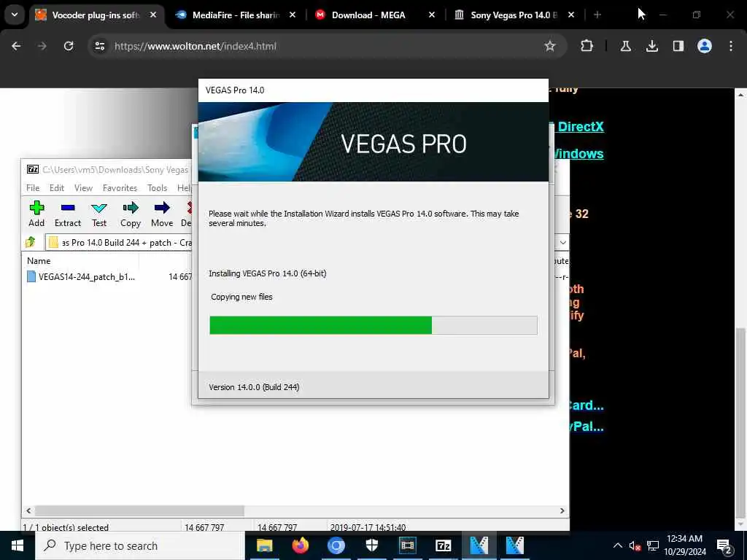Toggle the browser side panel
The image size is (747, 560).
click(x=678, y=46)
